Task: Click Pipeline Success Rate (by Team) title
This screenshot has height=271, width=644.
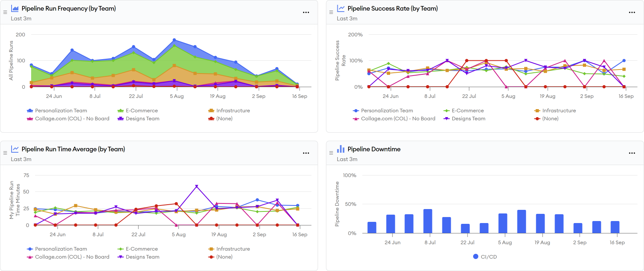Action: click(392, 8)
